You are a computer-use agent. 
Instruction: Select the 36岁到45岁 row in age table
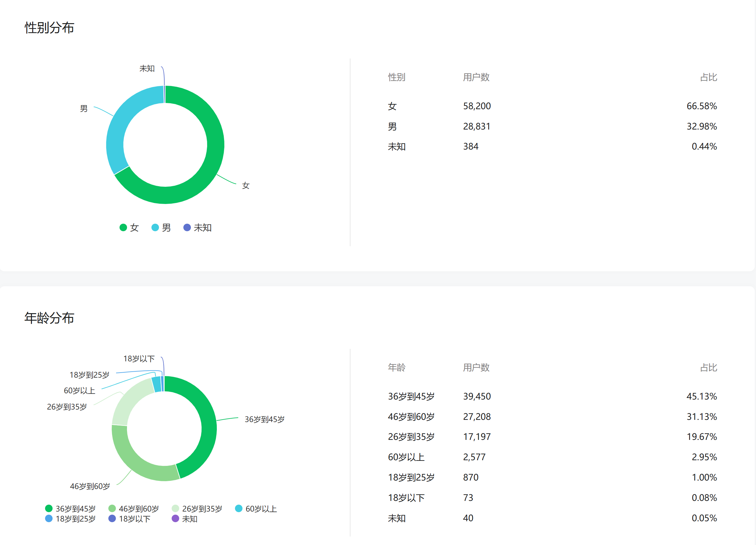tap(411, 396)
